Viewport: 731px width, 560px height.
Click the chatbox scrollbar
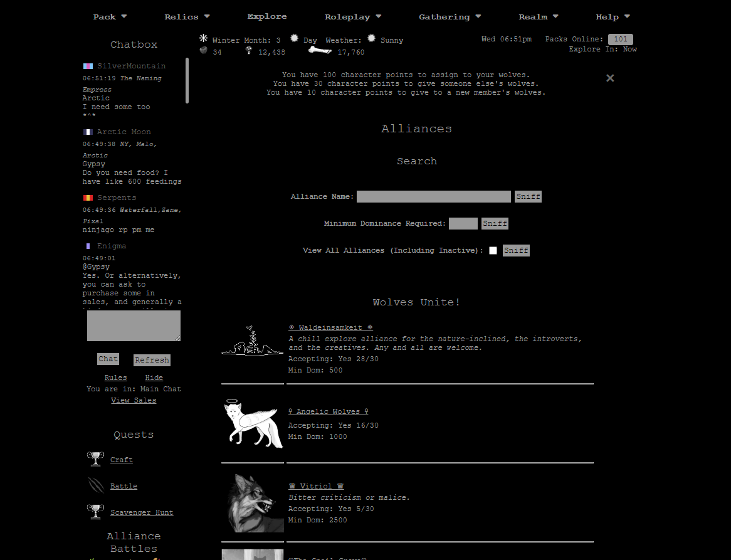tap(187, 80)
